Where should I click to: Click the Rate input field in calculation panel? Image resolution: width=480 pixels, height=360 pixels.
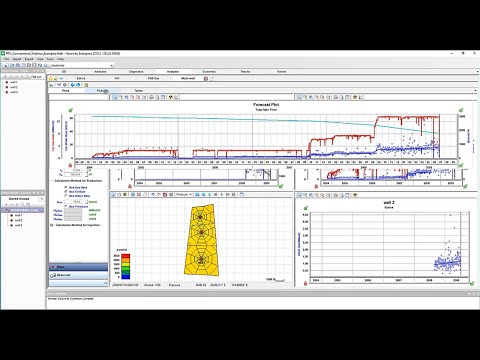(x=73, y=202)
